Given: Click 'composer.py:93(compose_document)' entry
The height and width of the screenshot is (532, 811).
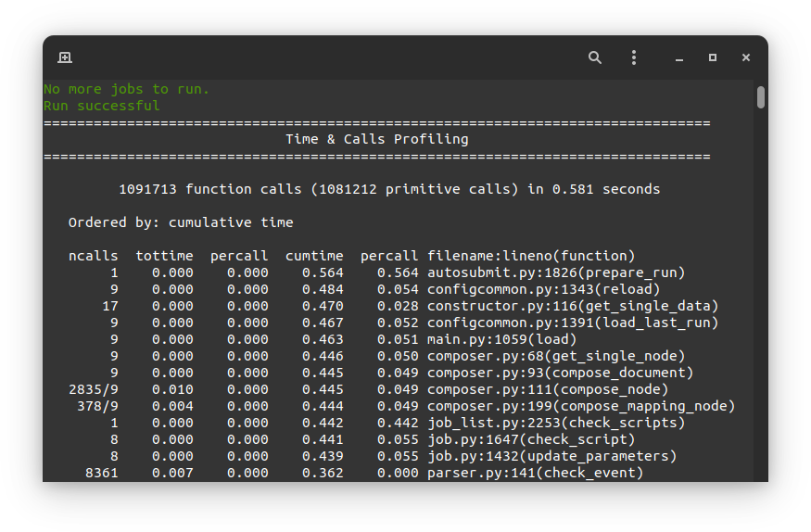Looking at the screenshot, I should 560,373.
